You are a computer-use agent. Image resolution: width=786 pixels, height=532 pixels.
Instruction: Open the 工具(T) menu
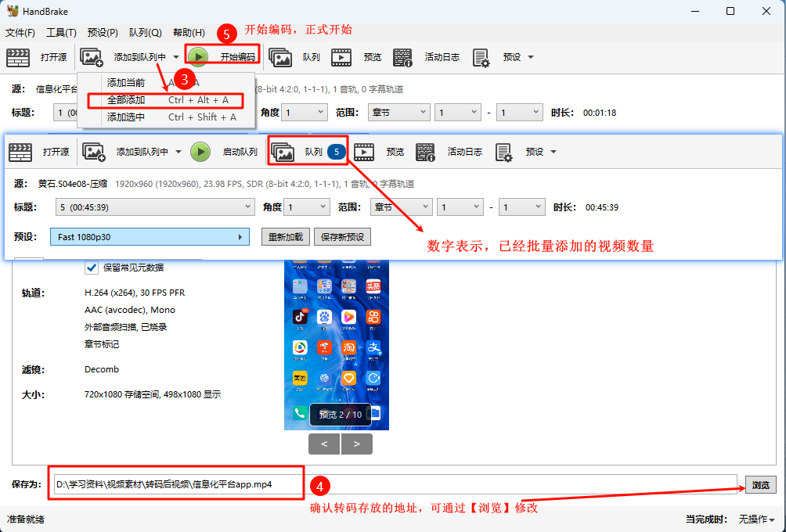coord(61,33)
